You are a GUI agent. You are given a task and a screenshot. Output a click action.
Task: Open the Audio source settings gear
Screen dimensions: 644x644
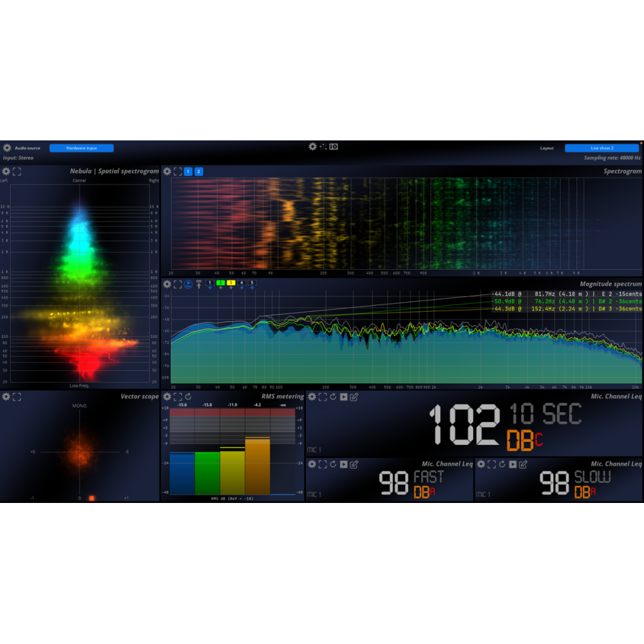point(7,147)
